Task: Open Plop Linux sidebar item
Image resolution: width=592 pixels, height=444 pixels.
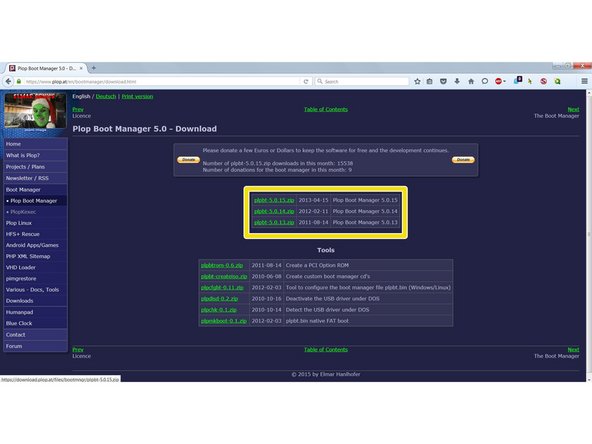Action: (35, 223)
